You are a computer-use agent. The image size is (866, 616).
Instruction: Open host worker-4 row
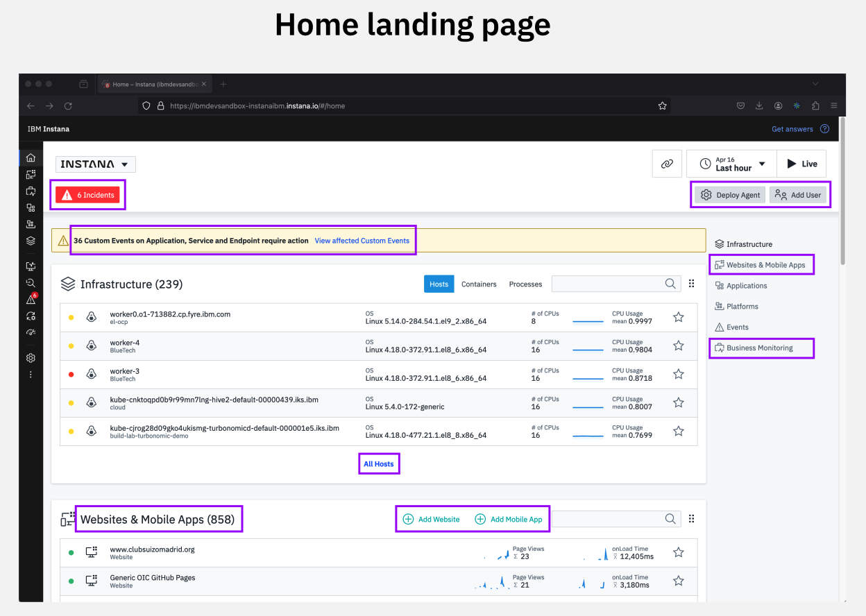point(379,346)
